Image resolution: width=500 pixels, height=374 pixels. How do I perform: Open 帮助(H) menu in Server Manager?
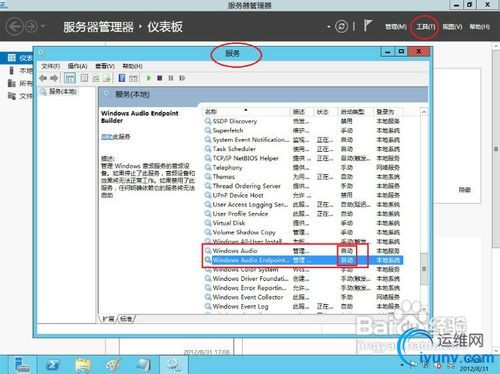click(x=480, y=27)
